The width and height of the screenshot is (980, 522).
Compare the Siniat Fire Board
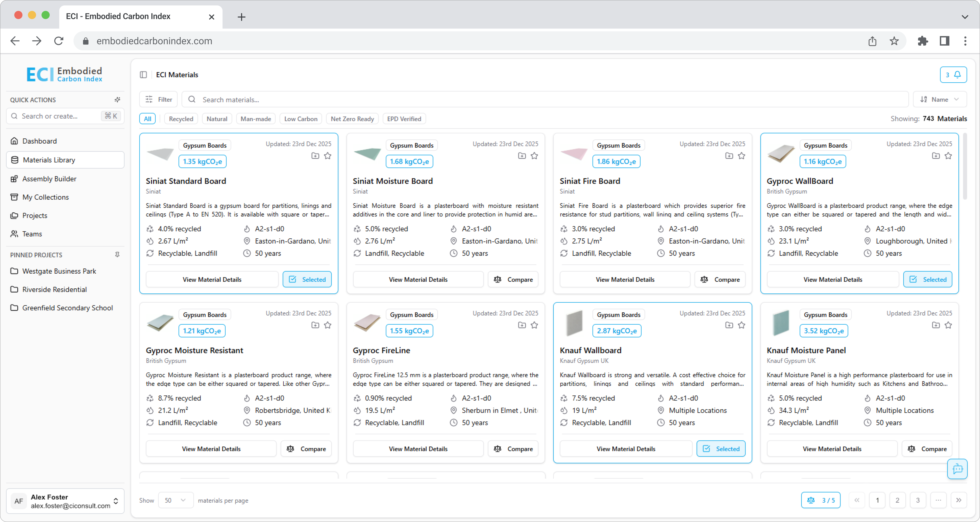point(720,279)
